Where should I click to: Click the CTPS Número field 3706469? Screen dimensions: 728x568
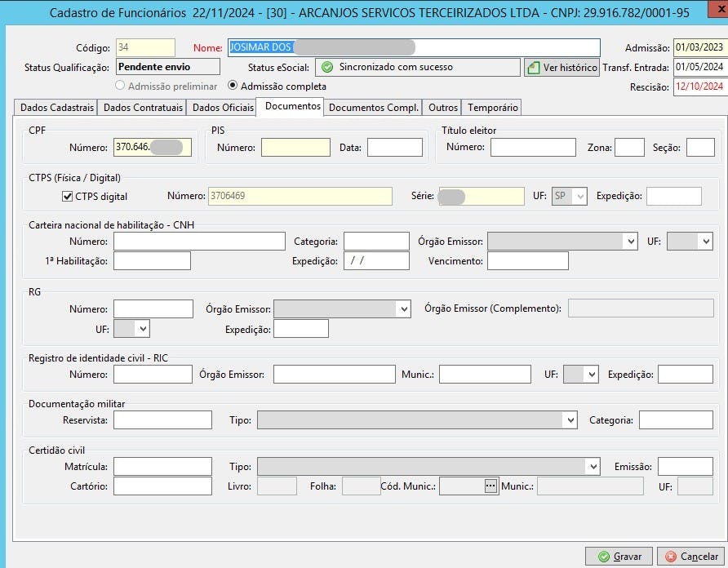(x=300, y=196)
